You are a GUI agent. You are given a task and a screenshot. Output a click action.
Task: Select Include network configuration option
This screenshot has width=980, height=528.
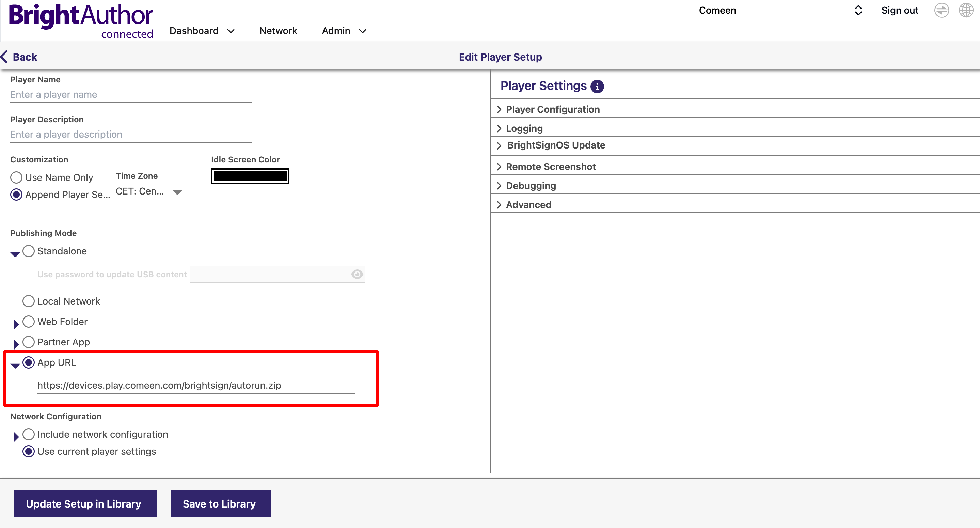pos(29,434)
